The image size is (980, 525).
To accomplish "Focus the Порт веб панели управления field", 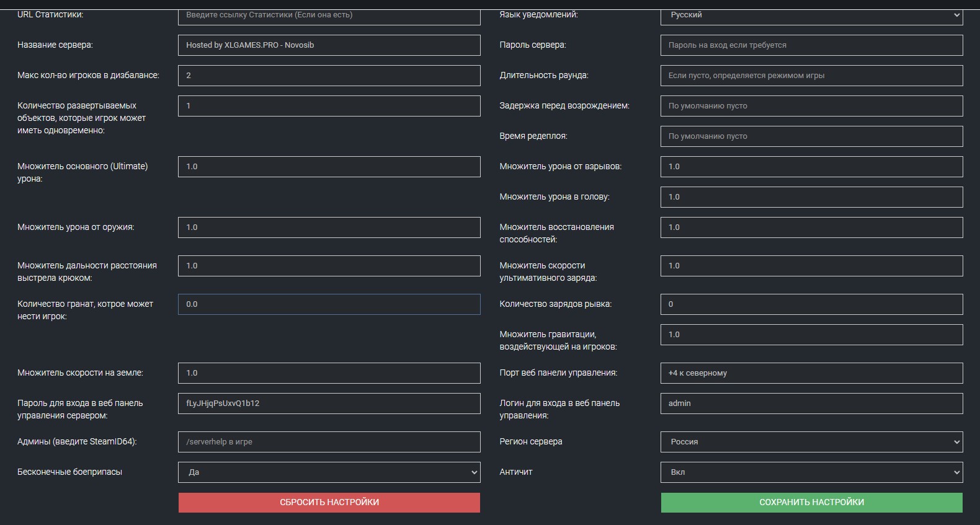I will click(811, 373).
